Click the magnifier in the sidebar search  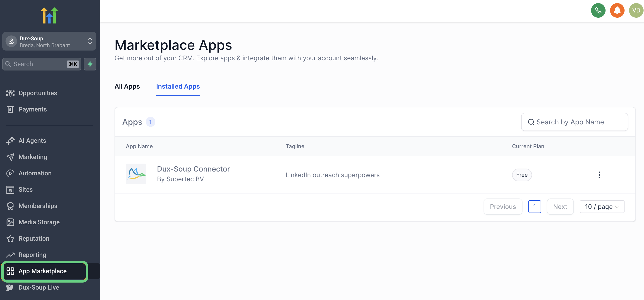tap(8, 64)
